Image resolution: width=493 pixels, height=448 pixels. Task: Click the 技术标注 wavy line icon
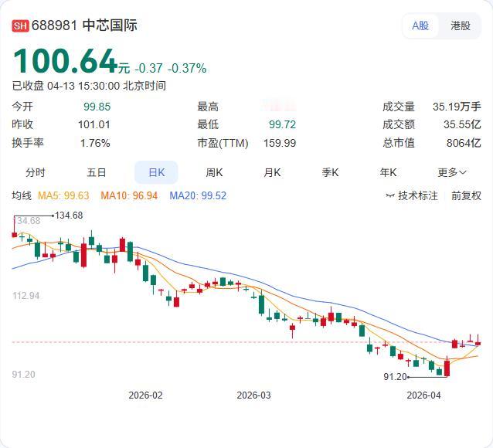390,196
